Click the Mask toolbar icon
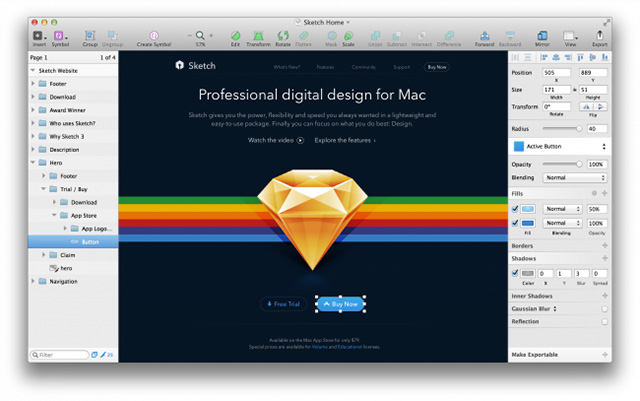This screenshot has height=401, width=640. [331, 36]
